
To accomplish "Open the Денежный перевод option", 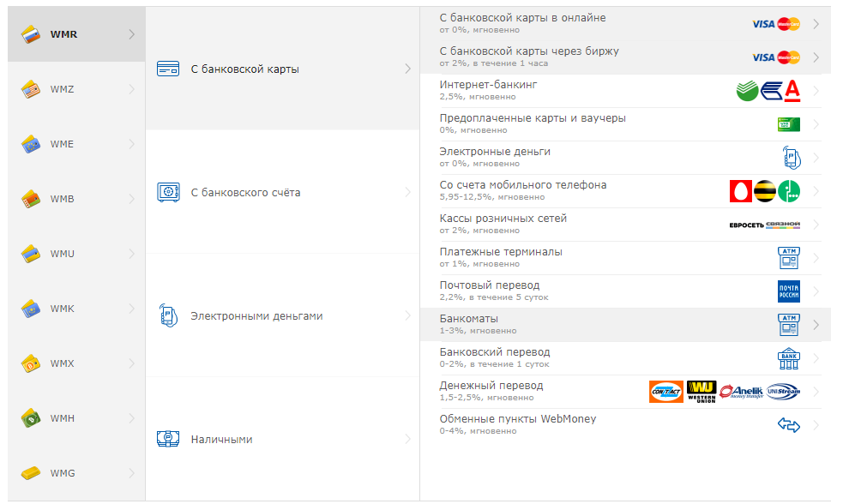I will coord(625,392).
